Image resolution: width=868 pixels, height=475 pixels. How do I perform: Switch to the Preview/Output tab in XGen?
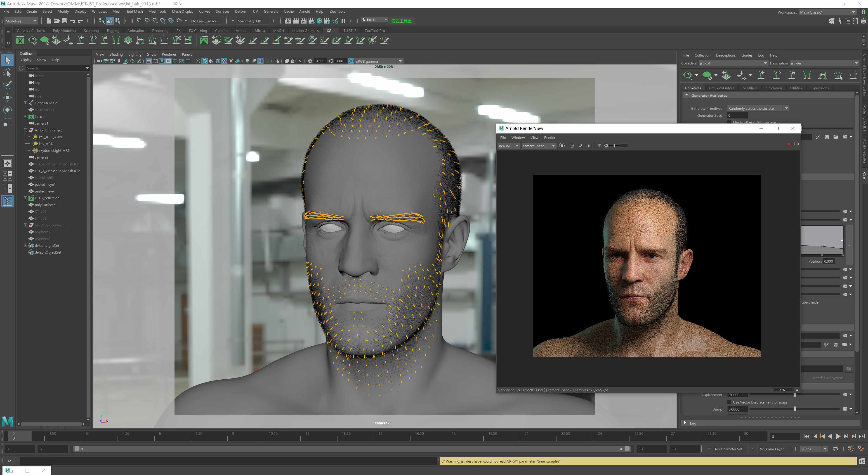click(x=722, y=88)
